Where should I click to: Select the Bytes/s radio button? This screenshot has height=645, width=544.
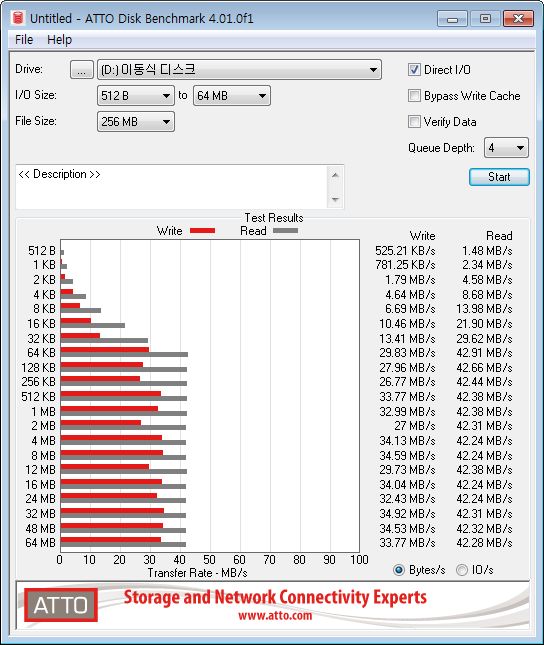(x=398, y=570)
